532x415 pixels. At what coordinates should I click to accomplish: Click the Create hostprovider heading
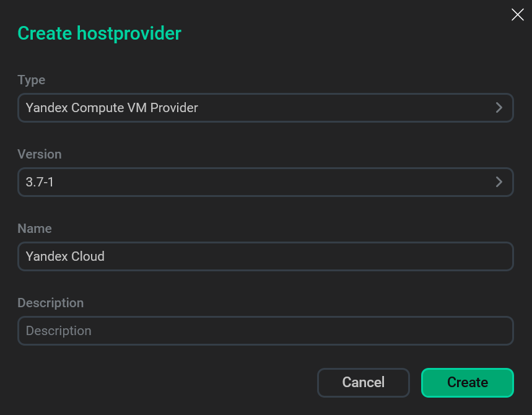point(100,33)
